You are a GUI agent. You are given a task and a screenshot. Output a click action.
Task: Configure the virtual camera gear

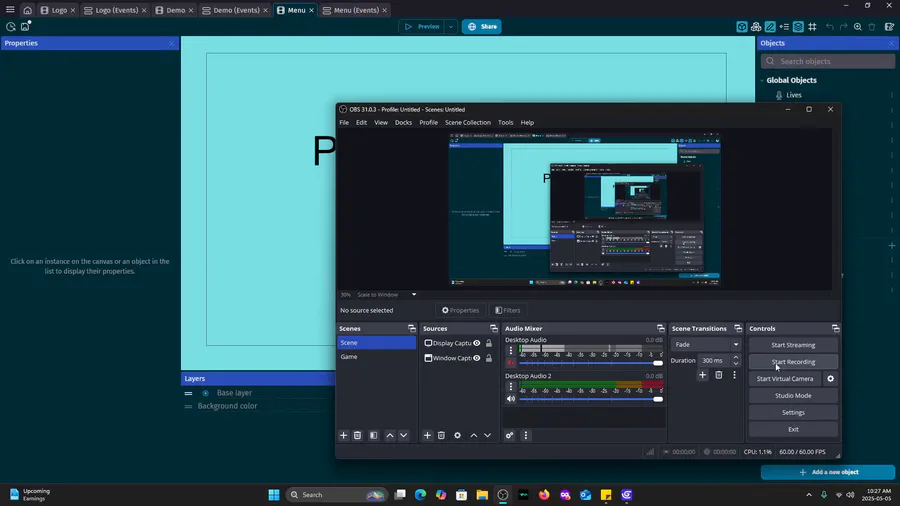(x=831, y=379)
